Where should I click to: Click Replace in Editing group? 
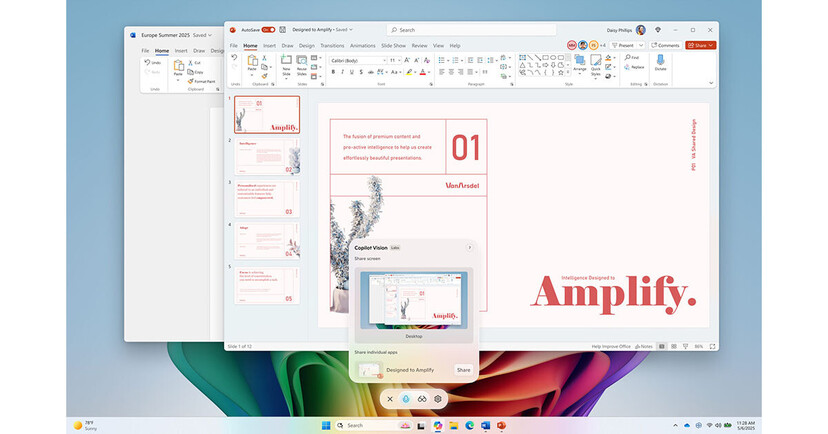point(634,67)
